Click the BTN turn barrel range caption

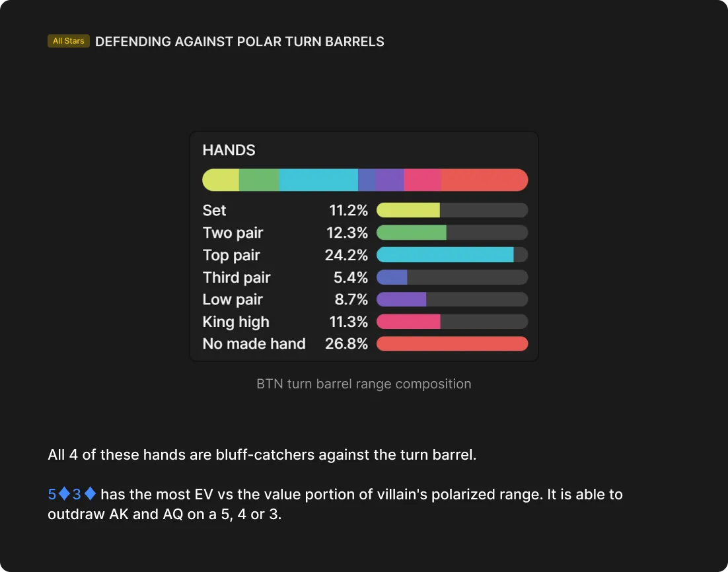pyautogui.click(x=363, y=384)
